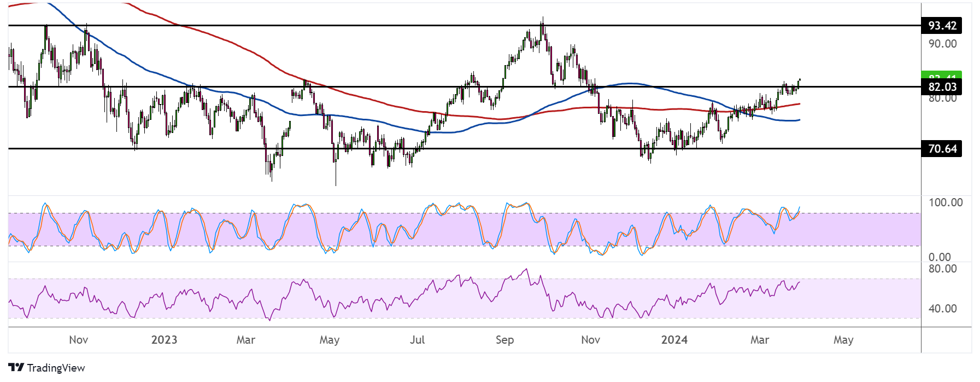The image size is (980, 382).
Task: Click the Mar label after 2024
Action: 760,340
